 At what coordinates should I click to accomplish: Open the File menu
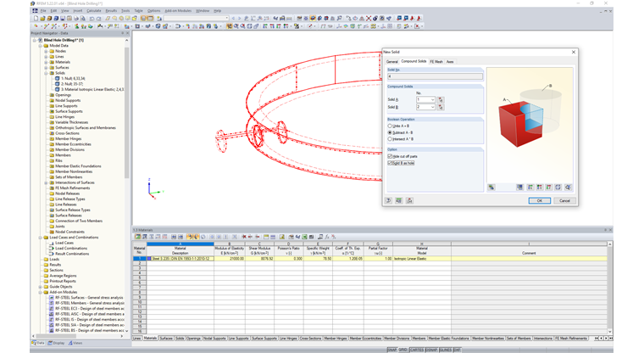[x=43, y=11]
